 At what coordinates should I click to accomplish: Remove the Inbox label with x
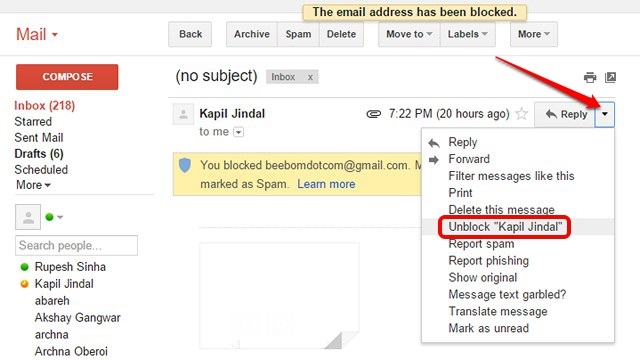pos(310,77)
